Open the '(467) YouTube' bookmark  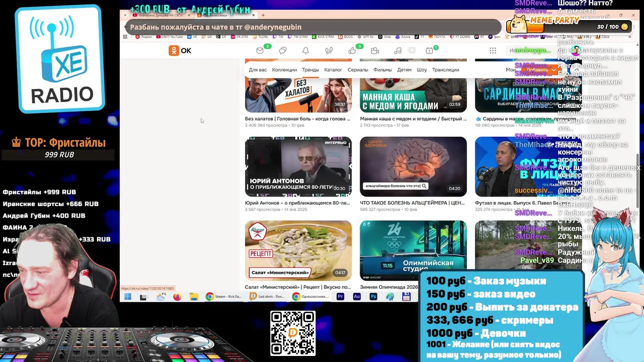point(170,37)
